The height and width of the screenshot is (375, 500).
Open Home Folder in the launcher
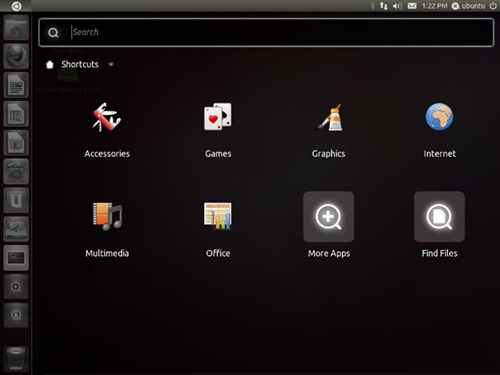point(16,28)
